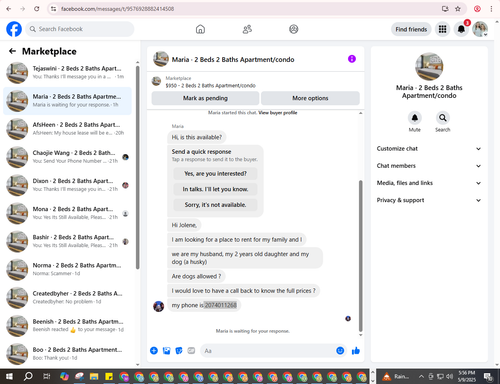This screenshot has width=500, height=384.
Task: Open $950 listing thumbnail in chat header
Action: (156, 81)
